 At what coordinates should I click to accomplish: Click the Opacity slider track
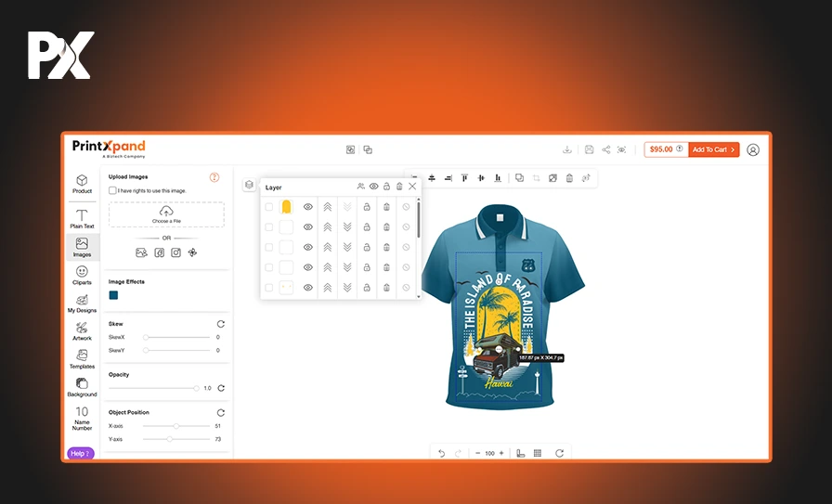click(153, 388)
